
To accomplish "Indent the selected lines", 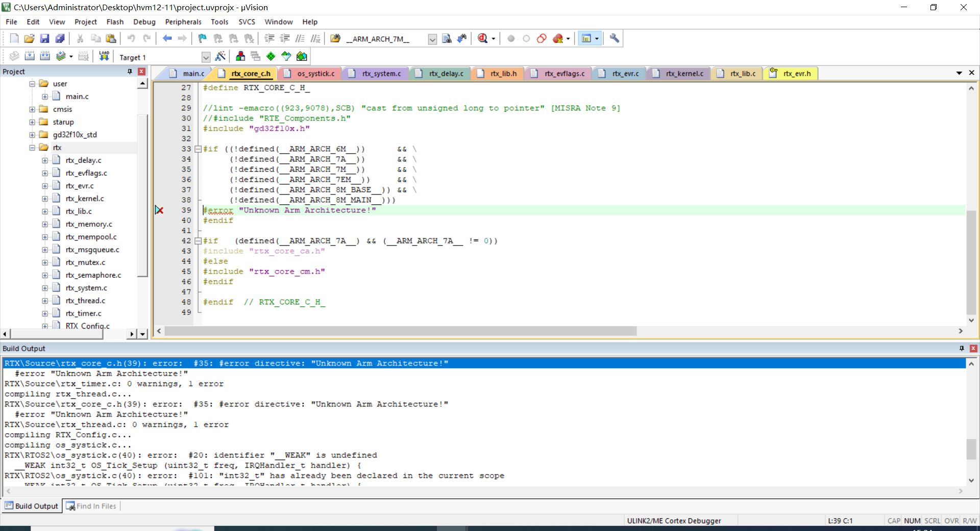I will (x=269, y=38).
